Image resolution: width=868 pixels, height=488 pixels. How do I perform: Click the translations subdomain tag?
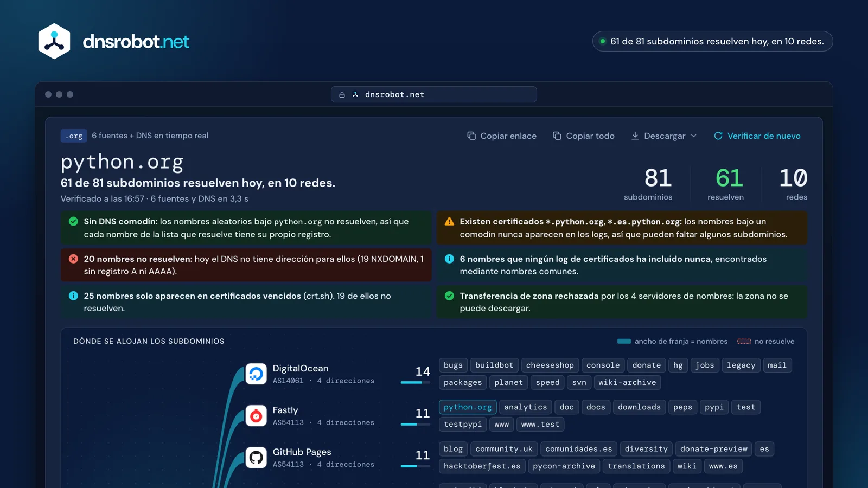636,466
